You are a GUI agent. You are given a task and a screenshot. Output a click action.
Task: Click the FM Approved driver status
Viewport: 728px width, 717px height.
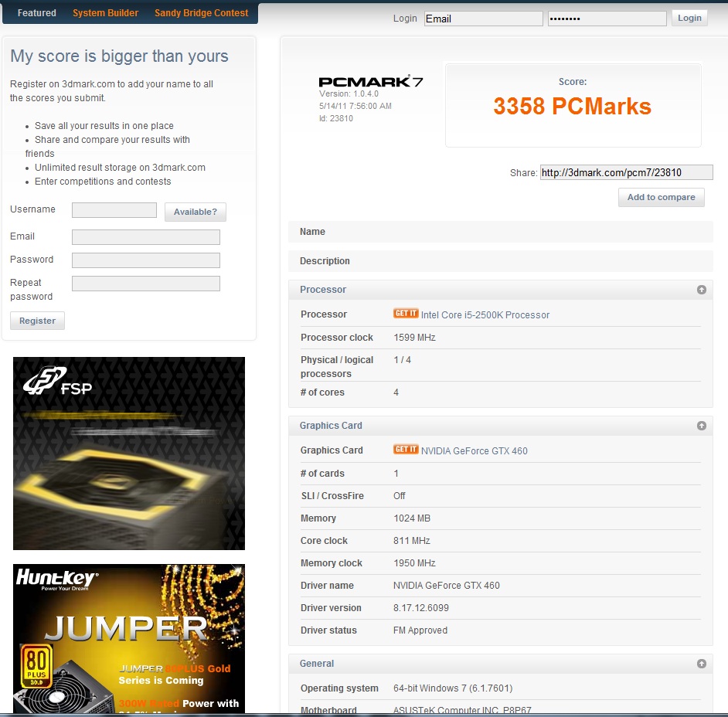click(420, 630)
